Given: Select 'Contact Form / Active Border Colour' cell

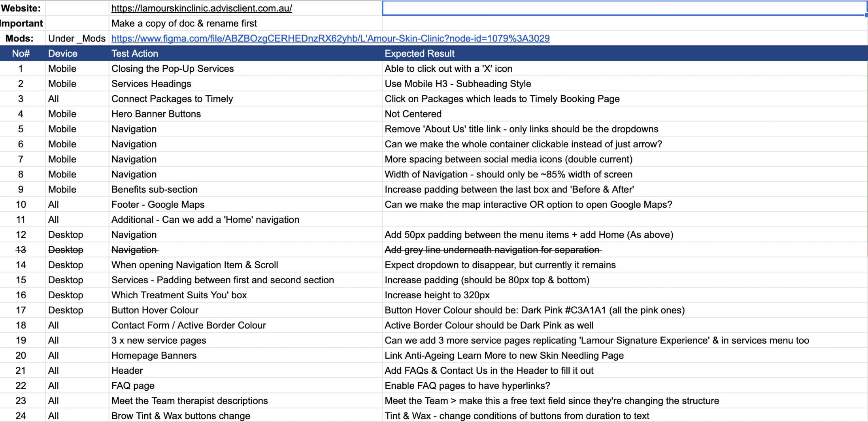Looking at the screenshot, I should coord(245,325).
